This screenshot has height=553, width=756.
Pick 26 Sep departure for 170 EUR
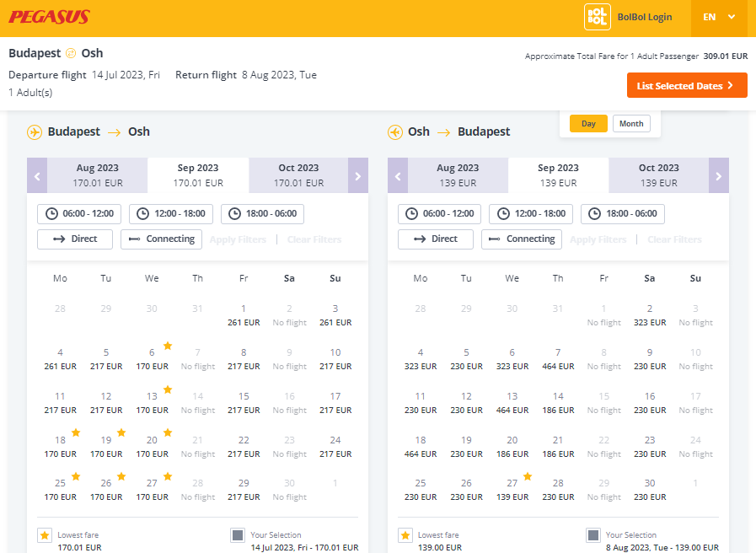pos(106,490)
